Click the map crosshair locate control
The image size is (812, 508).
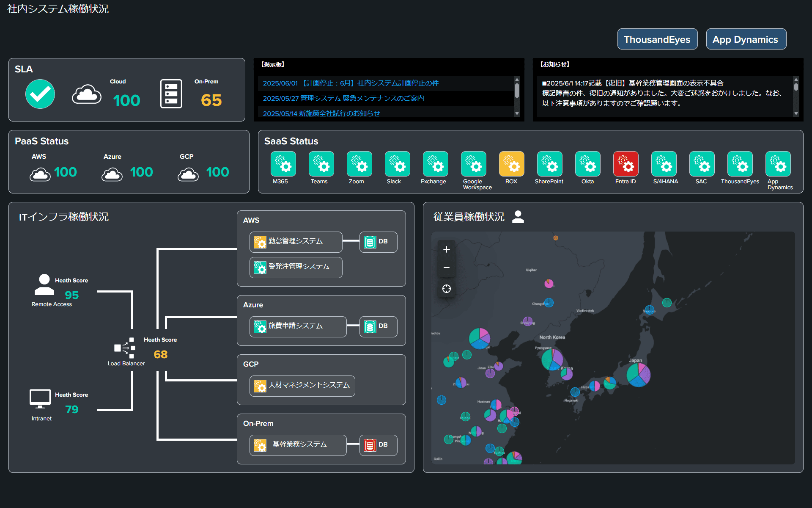(x=446, y=289)
